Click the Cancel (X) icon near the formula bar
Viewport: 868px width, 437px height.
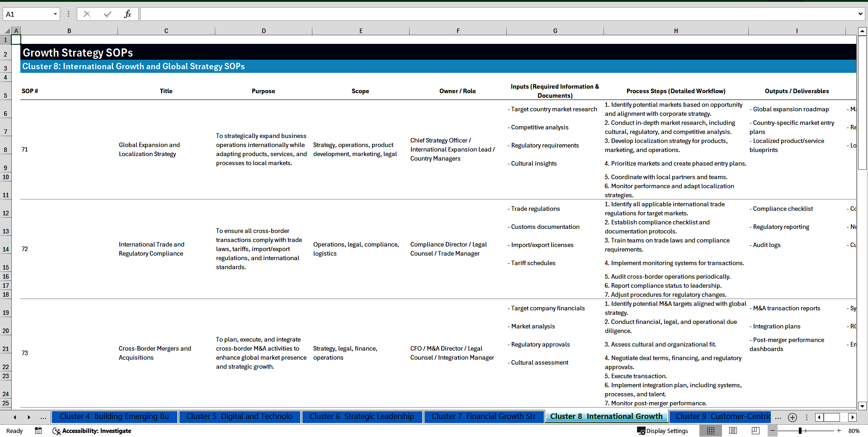pos(87,14)
